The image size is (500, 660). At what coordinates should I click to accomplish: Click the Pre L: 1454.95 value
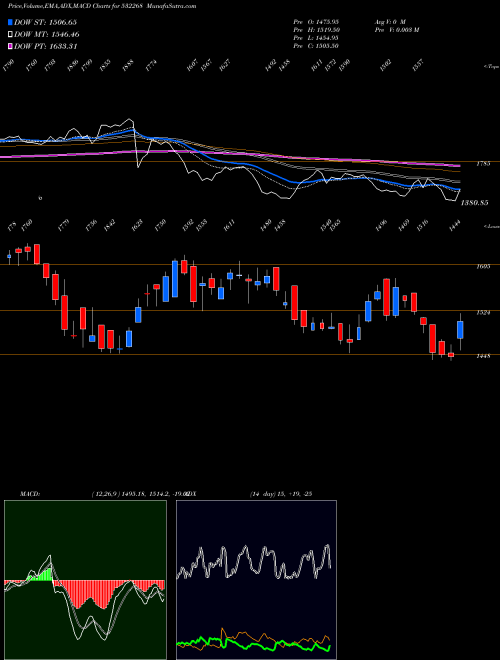tap(317, 38)
